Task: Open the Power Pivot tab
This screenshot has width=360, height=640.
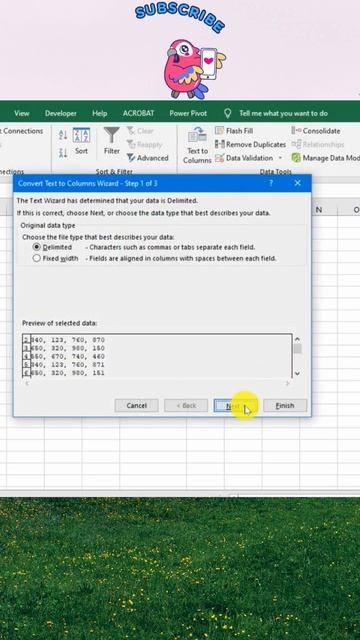Action: coord(188,113)
